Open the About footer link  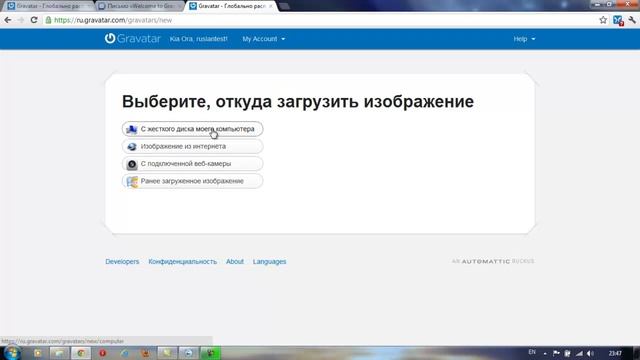pos(235,262)
